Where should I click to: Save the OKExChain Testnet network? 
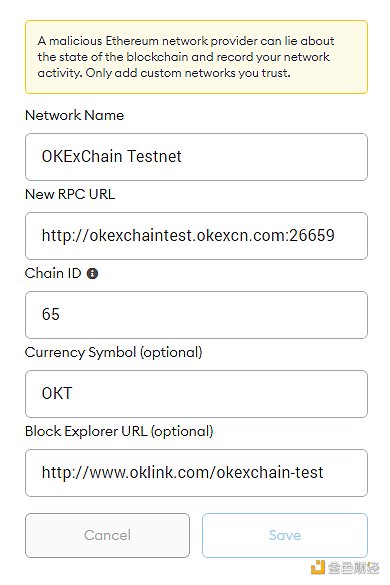(x=285, y=535)
